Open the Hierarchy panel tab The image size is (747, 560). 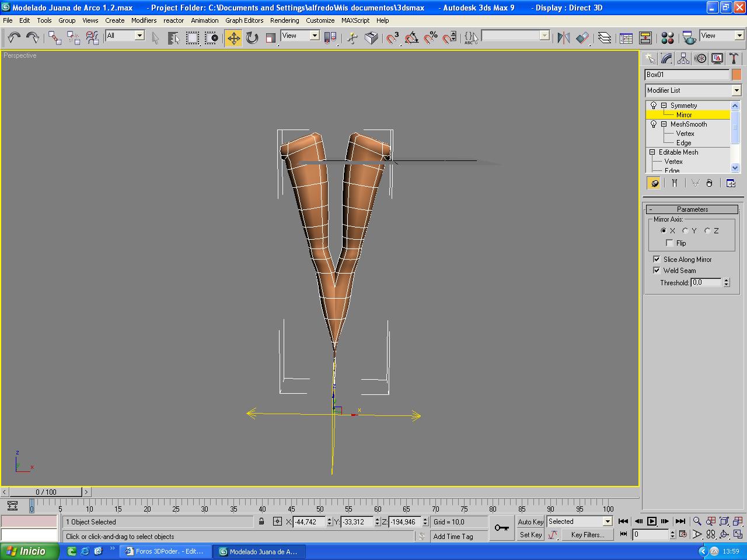pos(683,58)
